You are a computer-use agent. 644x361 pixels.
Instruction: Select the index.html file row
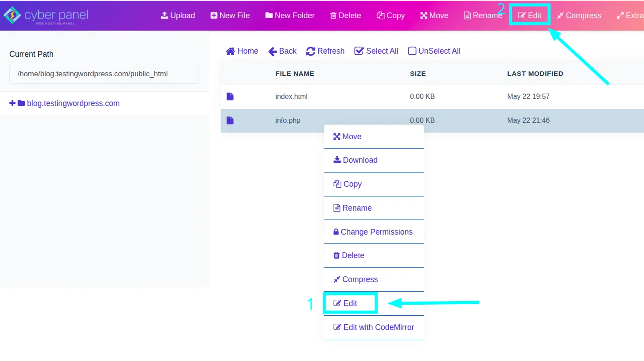291,97
